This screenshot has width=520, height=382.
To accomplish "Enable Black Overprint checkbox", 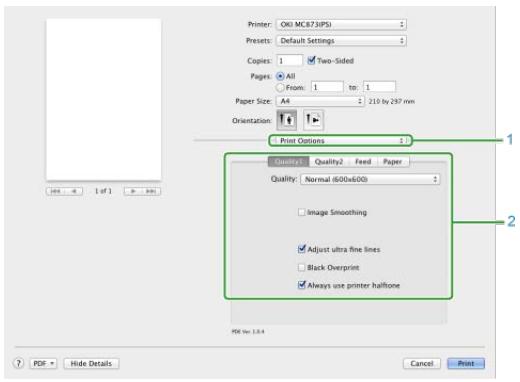I will tap(301, 267).
